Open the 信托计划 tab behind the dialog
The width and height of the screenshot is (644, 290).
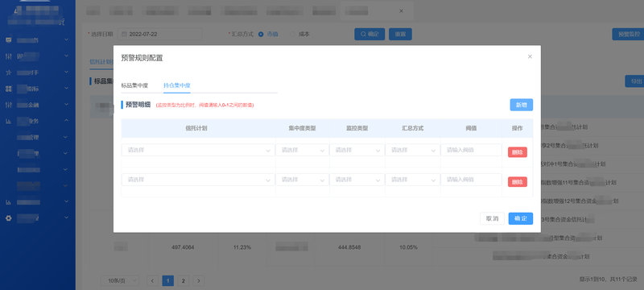pos(101,61)
